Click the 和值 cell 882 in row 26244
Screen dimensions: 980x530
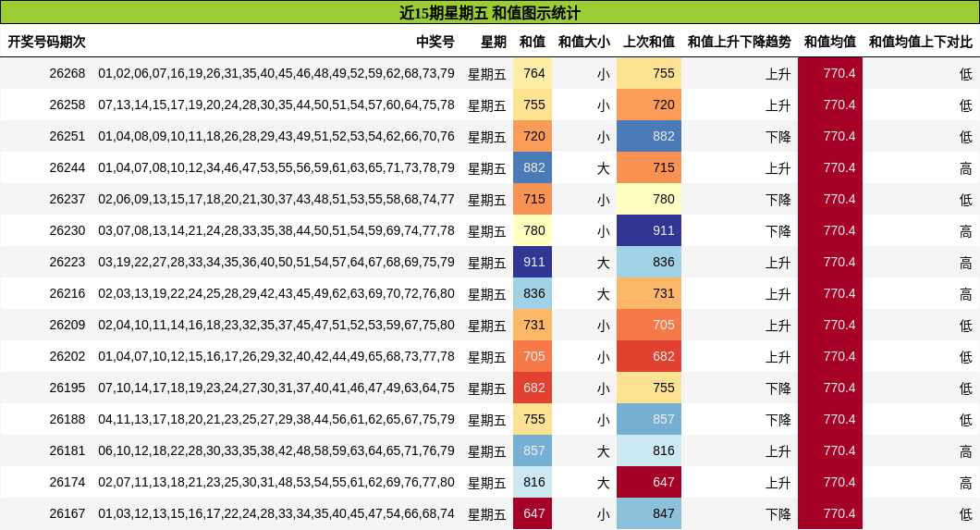pyautogui.click(x=533, y=167)
